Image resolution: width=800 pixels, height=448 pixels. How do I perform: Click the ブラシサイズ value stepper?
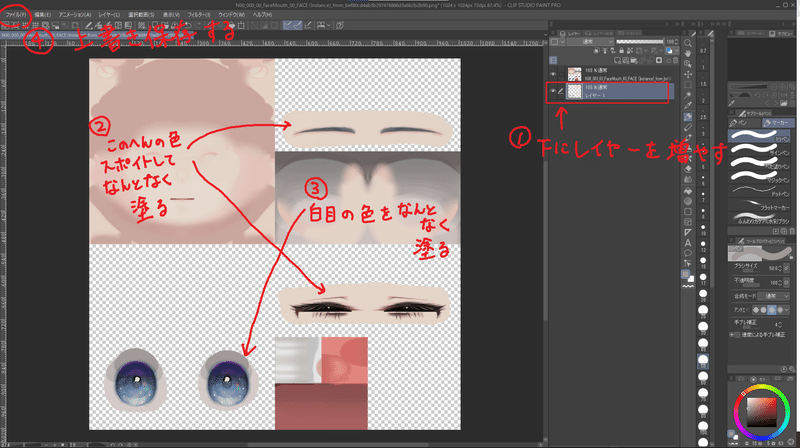pyautogui.click(x=781, y=268)
